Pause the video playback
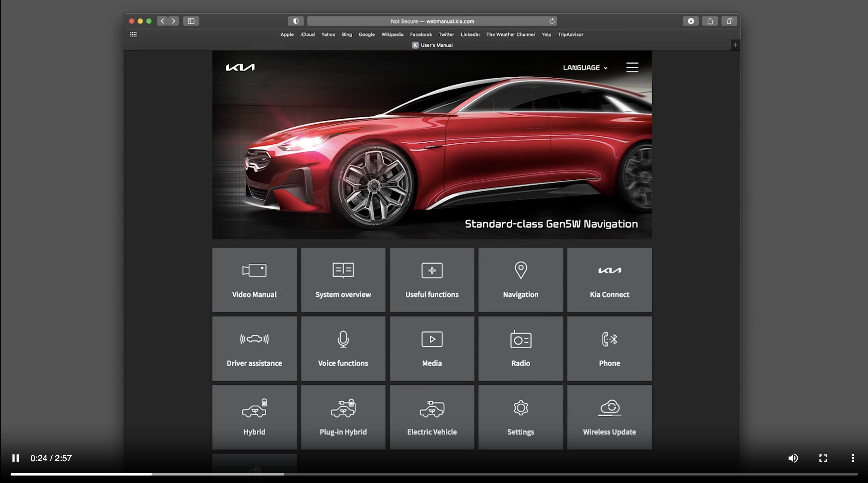 pos(16,458)
